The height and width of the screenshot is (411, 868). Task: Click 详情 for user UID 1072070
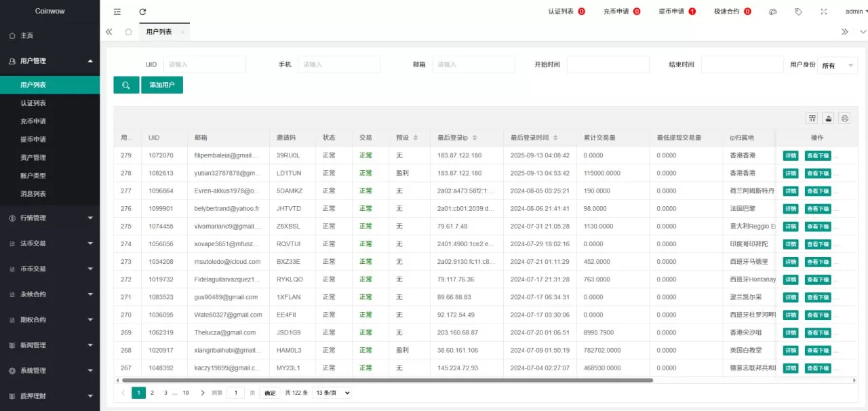(x=791, y=155)
